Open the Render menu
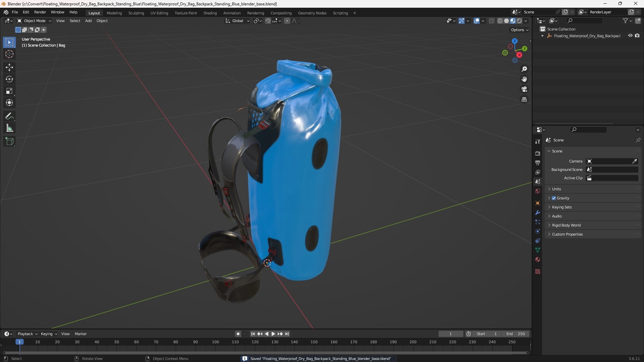 [x=40, y=12]
